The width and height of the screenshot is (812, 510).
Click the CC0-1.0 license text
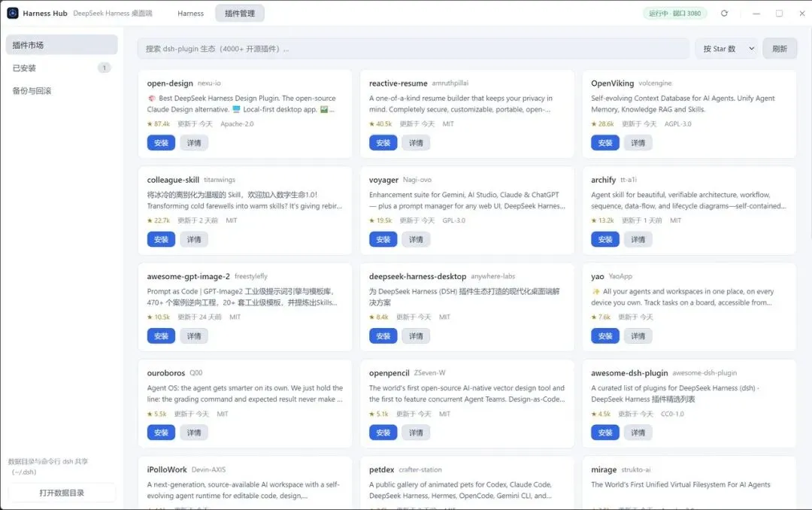click(x=672, y=414)
